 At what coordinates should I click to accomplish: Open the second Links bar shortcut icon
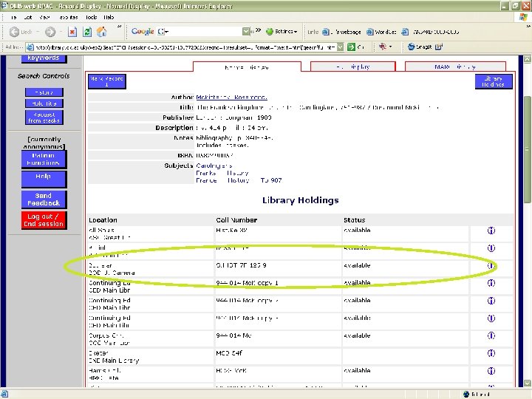click(x=370, y=32)
